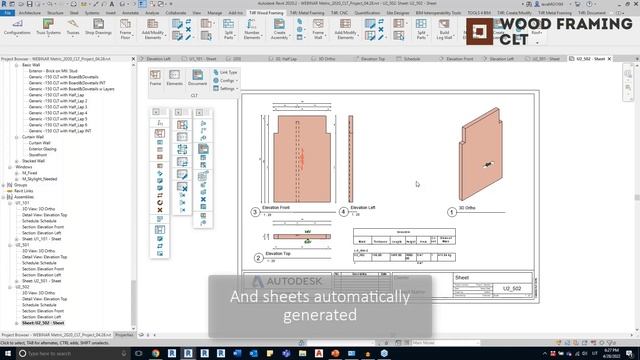The width and height of the screenshot is (640, 360).
Task: Open the File menu tab
Action: click(x=7, y=13)
